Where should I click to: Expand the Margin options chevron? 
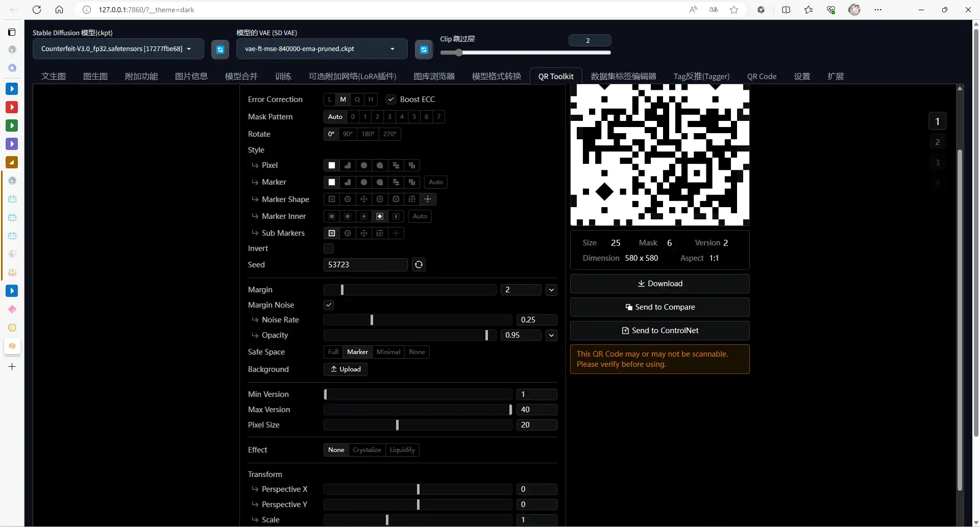551,290
